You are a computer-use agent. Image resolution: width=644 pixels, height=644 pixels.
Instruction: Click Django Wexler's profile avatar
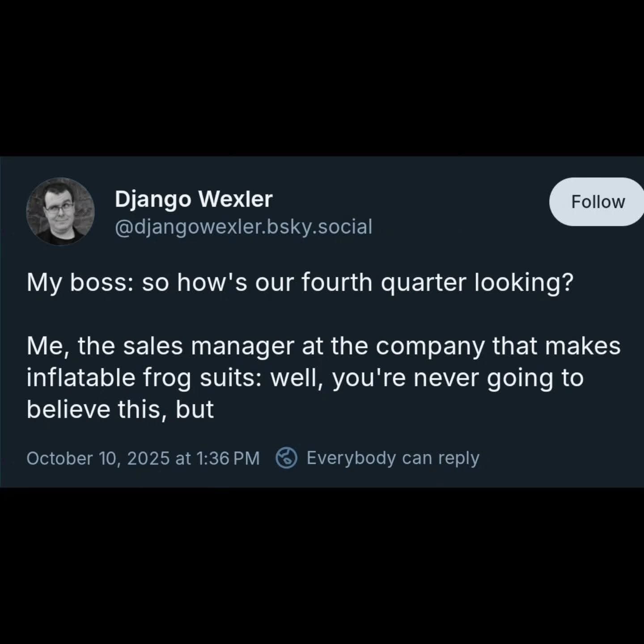click(x=60, y=212)
